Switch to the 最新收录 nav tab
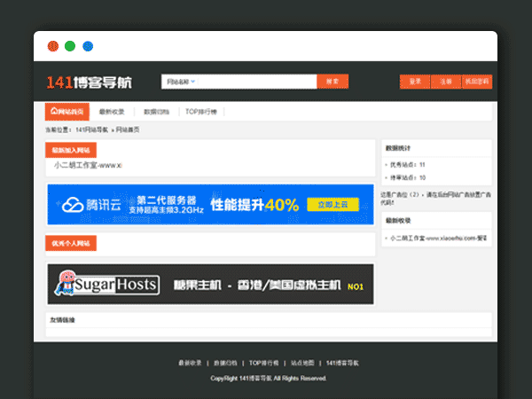Viewport: 532px width, 399px height. pyautogui.click(x=112, y=112)
